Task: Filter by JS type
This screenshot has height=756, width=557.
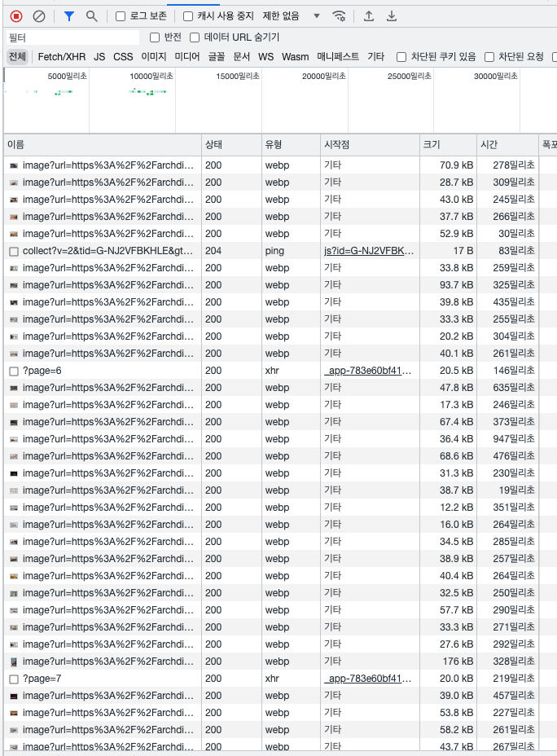Action: pos(99,57)
